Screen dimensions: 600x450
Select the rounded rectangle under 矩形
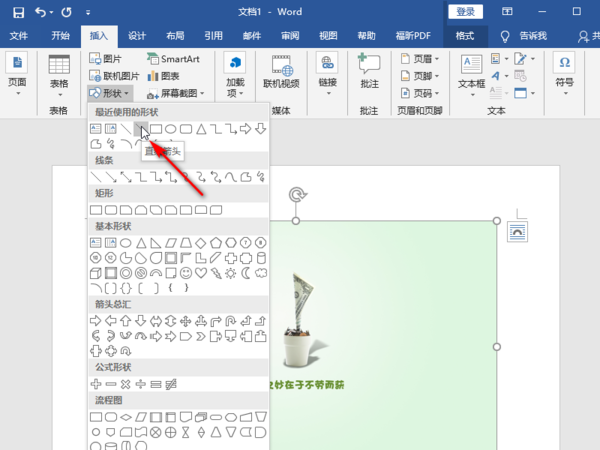pos(111,210)
